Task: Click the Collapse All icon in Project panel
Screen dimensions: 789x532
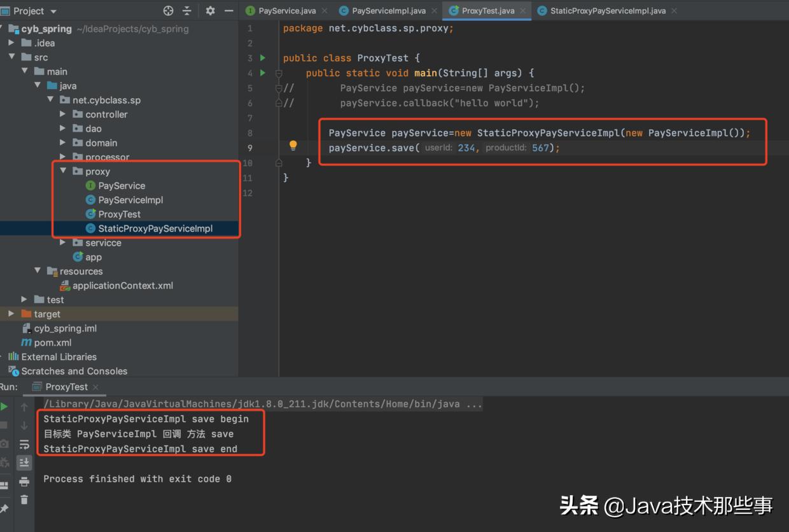Action: point(186,11)
